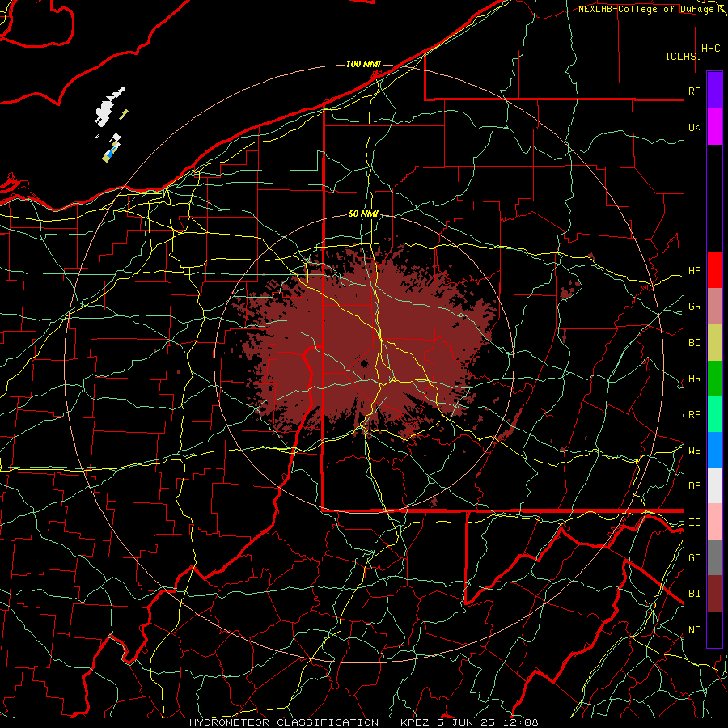Image resolution: width=728 pixels, height=728 pixels.
Task: Click the "DS" legend label
Action: click(695, 486)
